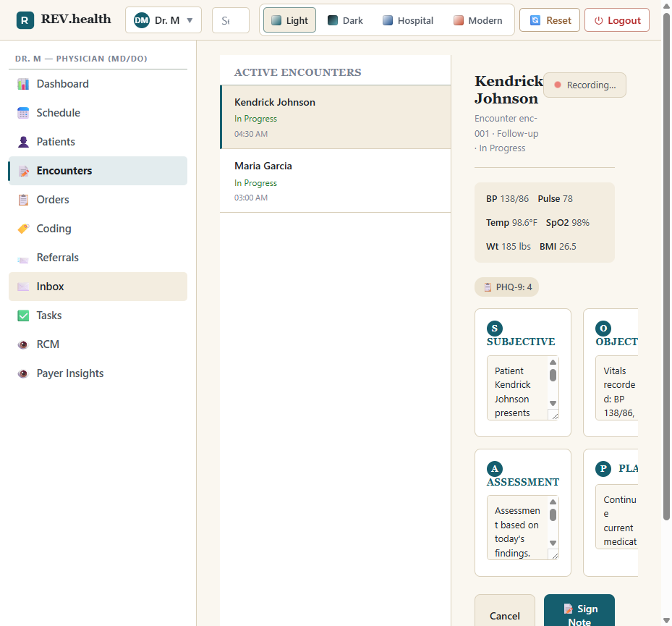Click the RCM eye icon

[x=23, y=344]
